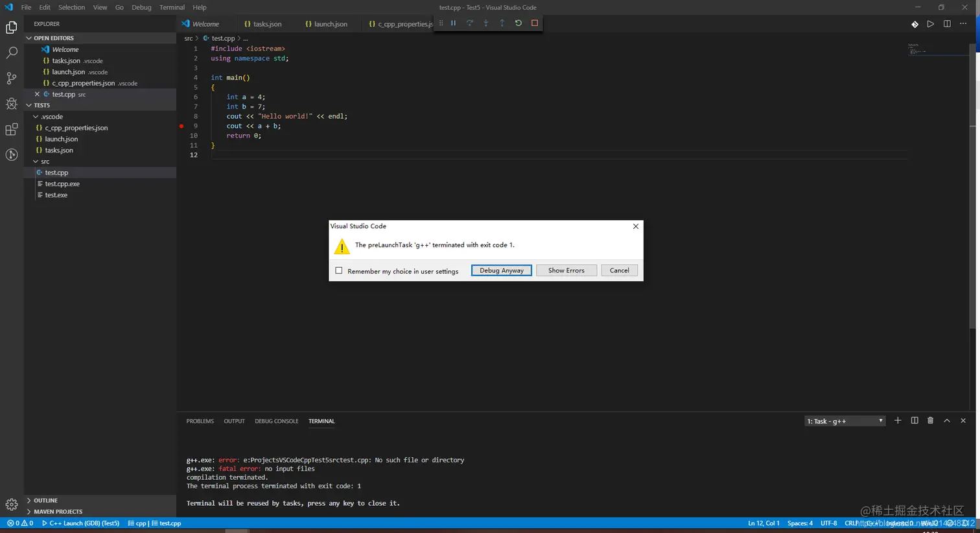Image resolution: width=980 pixels, height=533 pixels.
Task: Click Step Over in debug toolbar
Action: click(x=470, y=23)
